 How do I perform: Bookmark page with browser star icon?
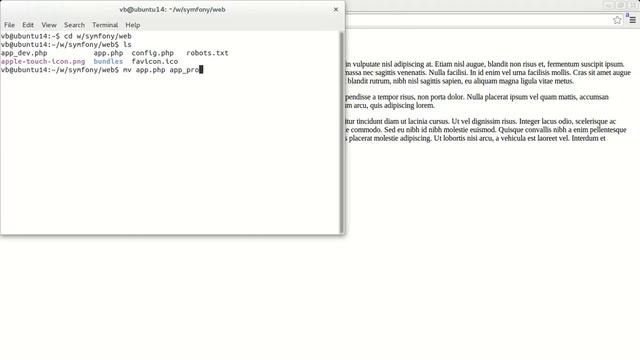click(617, 20)
